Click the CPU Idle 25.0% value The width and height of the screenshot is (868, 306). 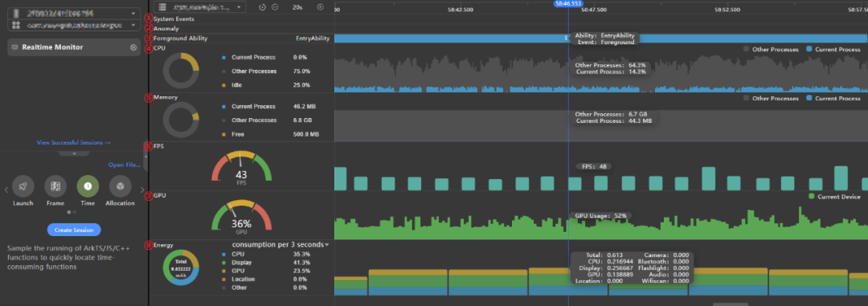click(x=301, y=85)
